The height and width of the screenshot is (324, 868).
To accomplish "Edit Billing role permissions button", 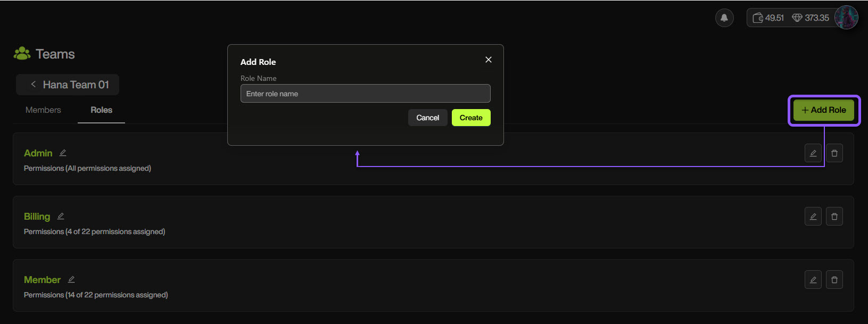I will (x=813, y=217).
